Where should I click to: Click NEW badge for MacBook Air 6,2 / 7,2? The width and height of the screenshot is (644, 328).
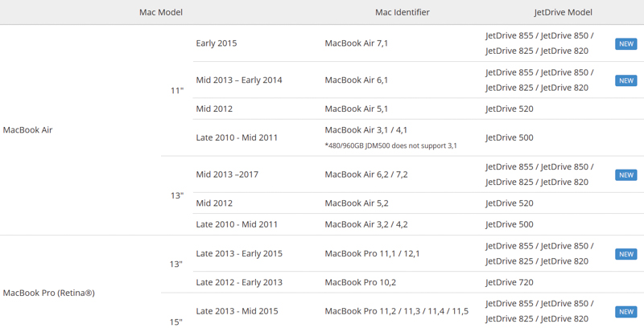(x=625, y=174)
